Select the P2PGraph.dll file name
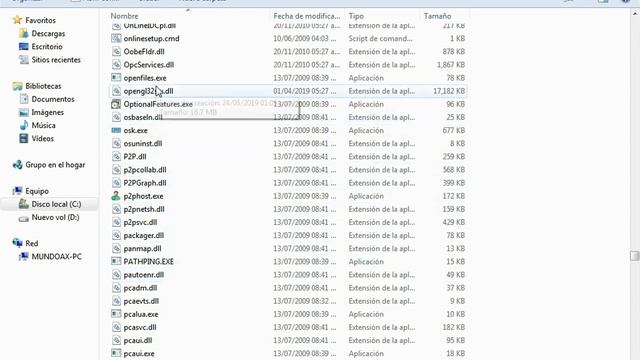The height and width of the screenshot is (360, 640). [145, 183]
